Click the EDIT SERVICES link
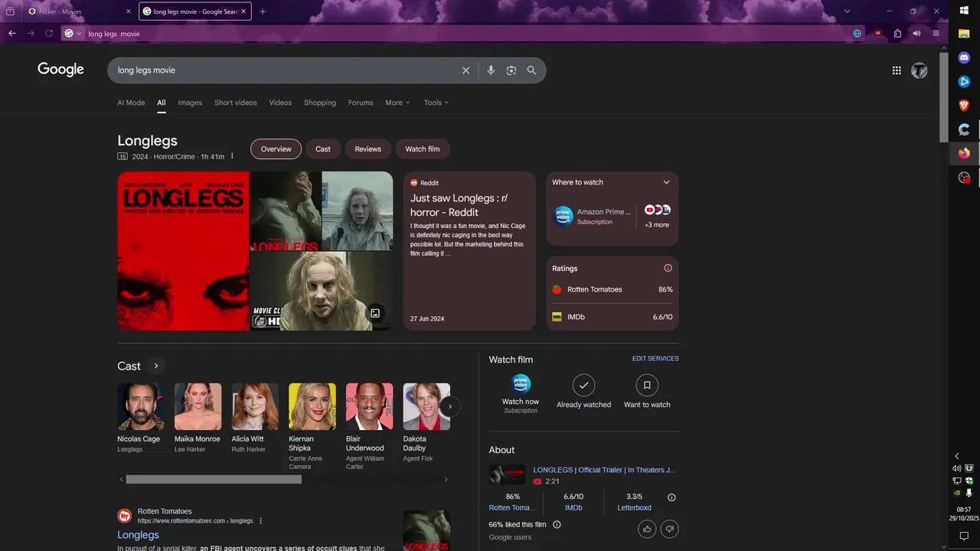This screenshot has width=980, height=551. pos(655,358)
